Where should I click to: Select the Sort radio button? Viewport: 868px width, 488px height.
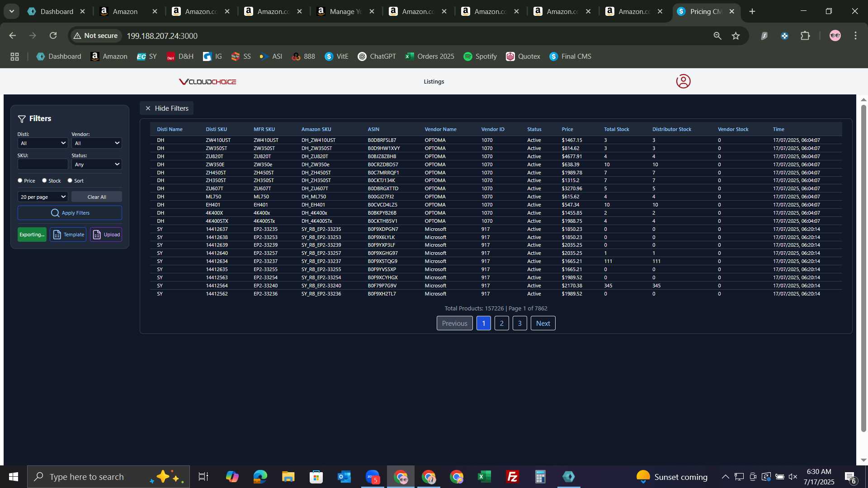tap(70, 180)
